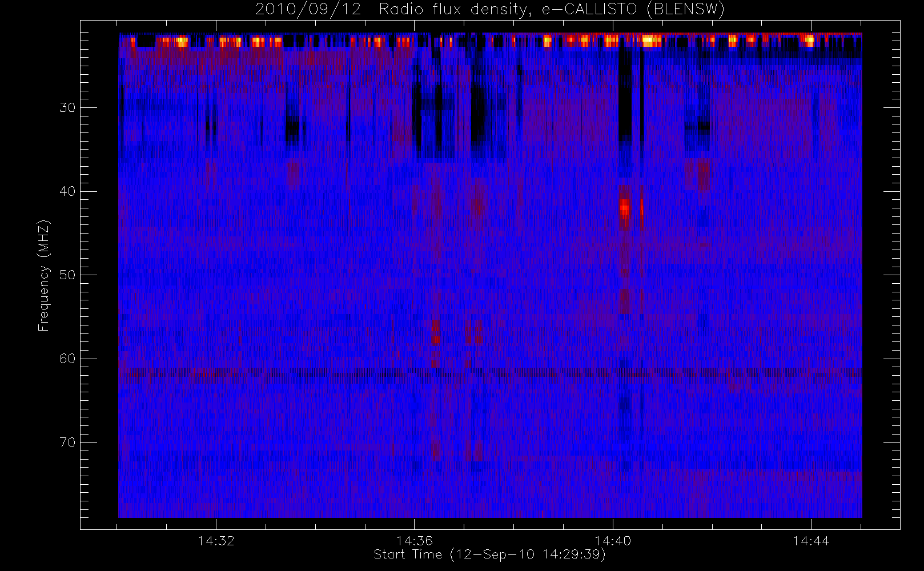
Task: Click the 40 frequency tick label
Action: (x=67, y=191)
